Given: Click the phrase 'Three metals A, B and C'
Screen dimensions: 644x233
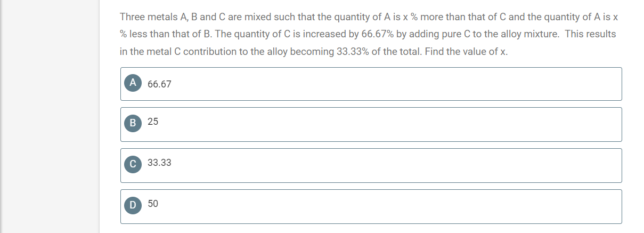Looking at the screenshot, I should pyautogui.click(x=166, y=17).
